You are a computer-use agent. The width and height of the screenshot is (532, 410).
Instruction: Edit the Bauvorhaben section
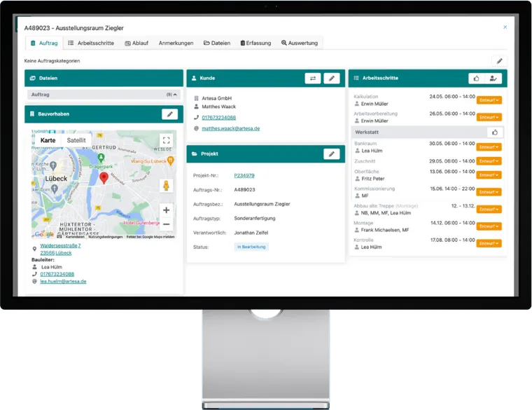click(x=169, y=114)
